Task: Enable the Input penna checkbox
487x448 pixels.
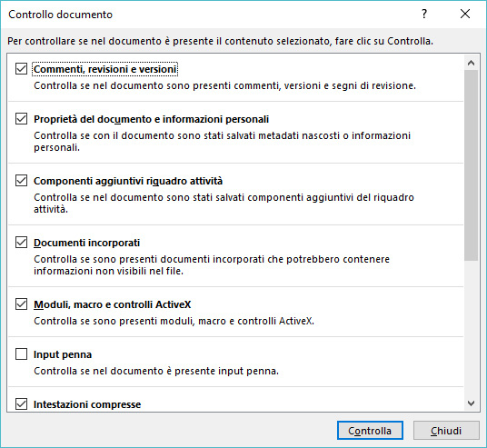Action: tap(21, 354)
